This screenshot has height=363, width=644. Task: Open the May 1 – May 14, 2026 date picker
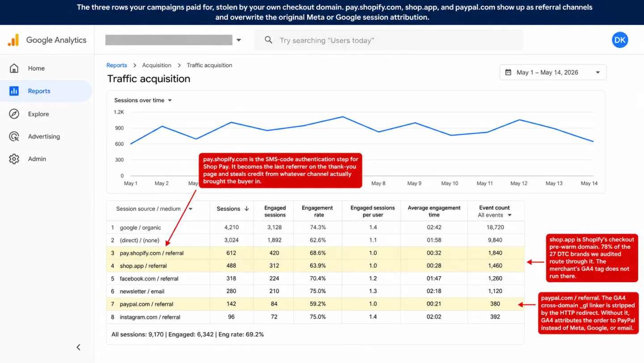(x=553, y=72)
